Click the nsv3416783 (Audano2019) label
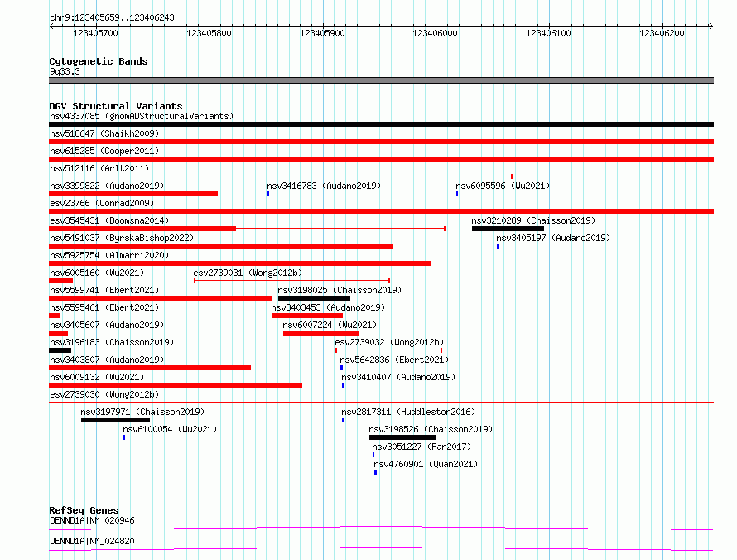Image resolution: width=737 pixels, height=560 pixels. pos(324,186)
